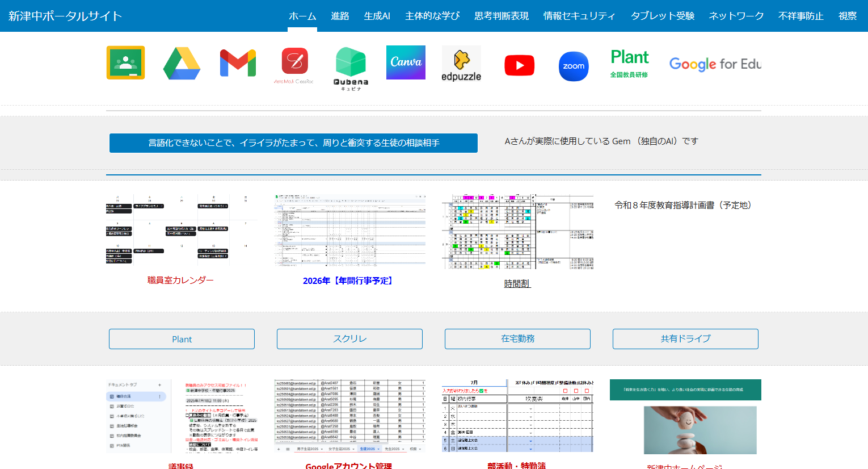868x469 pixels.
Task: Click the 議事録 document thumbnail
Action: pos(182,416)
